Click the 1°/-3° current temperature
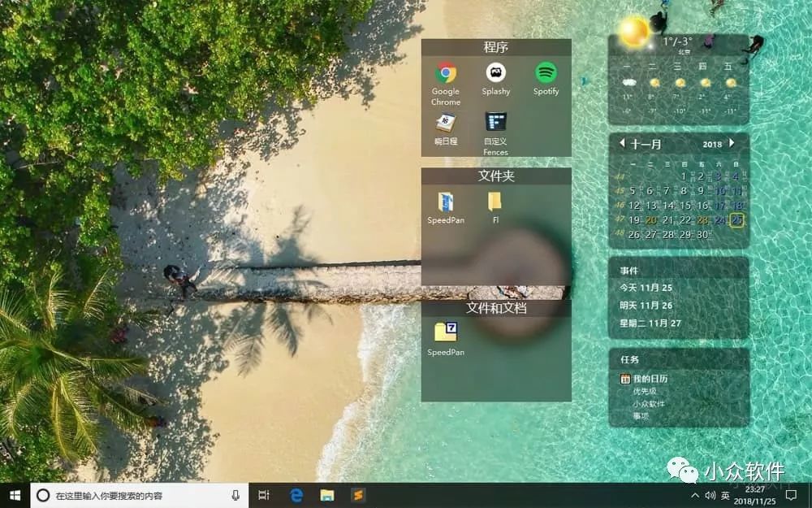812x508 pixels. pyautogui.click(x=678, y=41)
